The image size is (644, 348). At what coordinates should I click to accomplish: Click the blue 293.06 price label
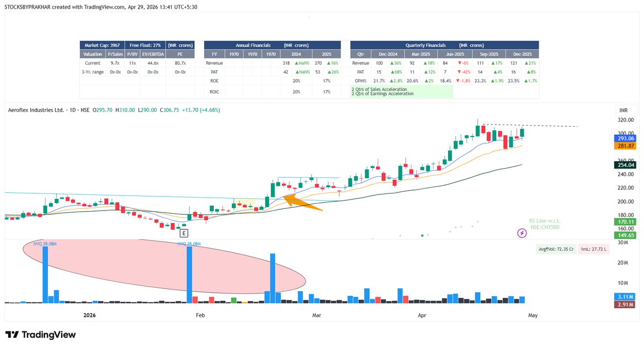(626, 139)
